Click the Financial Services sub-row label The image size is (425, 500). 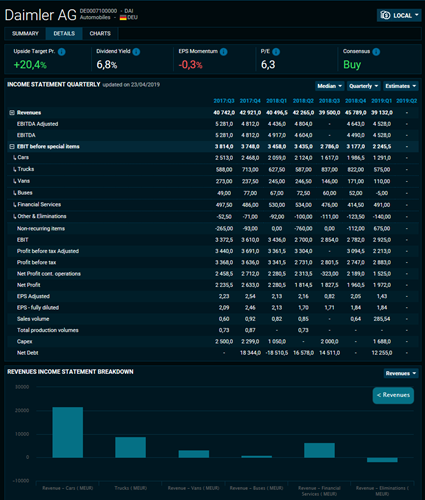point(39,205)
